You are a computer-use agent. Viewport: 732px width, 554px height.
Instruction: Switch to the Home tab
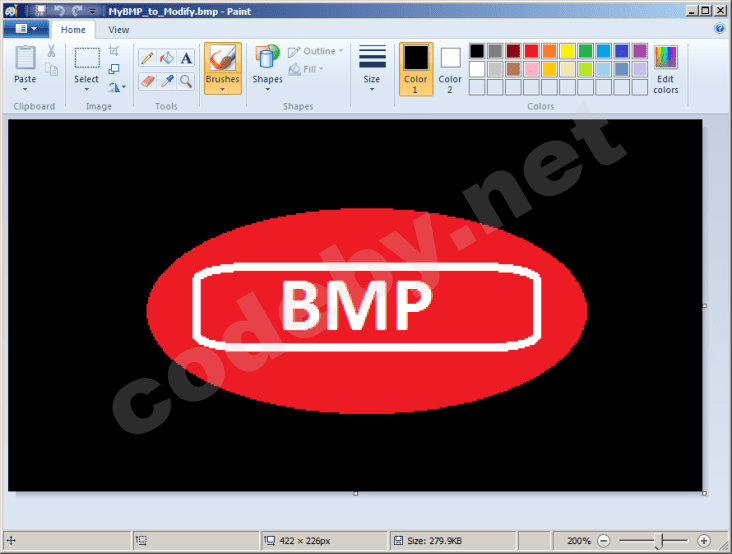tap(73, 30)
